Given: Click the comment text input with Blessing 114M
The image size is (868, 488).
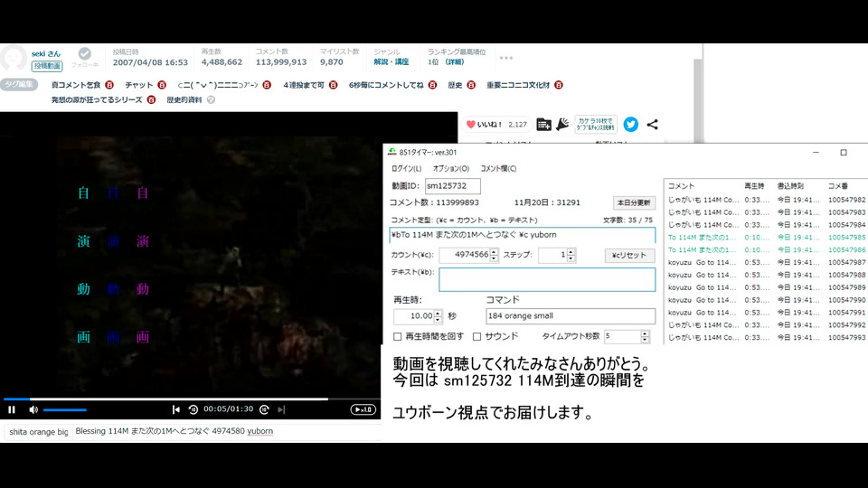Looking at the screenshot, I should click(x=226, y=432).
